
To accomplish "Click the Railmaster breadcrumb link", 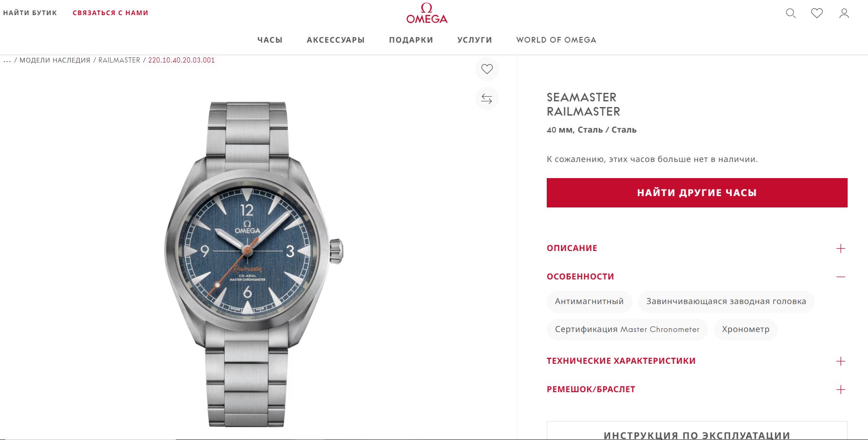I will pos(119,60).
